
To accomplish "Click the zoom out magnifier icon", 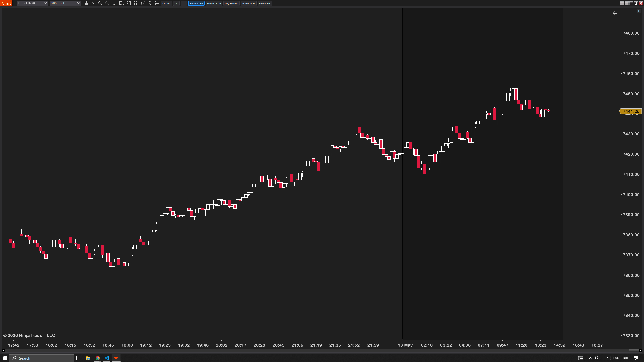I will pos(107,3).
